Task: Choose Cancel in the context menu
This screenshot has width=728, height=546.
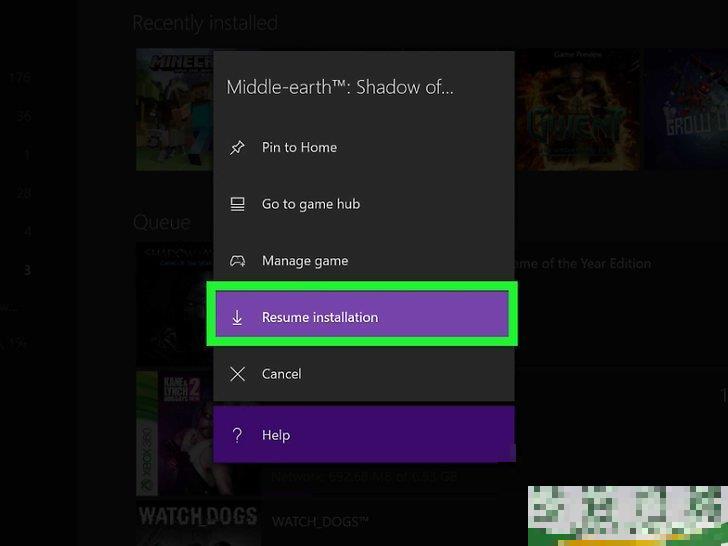Action: (364, 374)
